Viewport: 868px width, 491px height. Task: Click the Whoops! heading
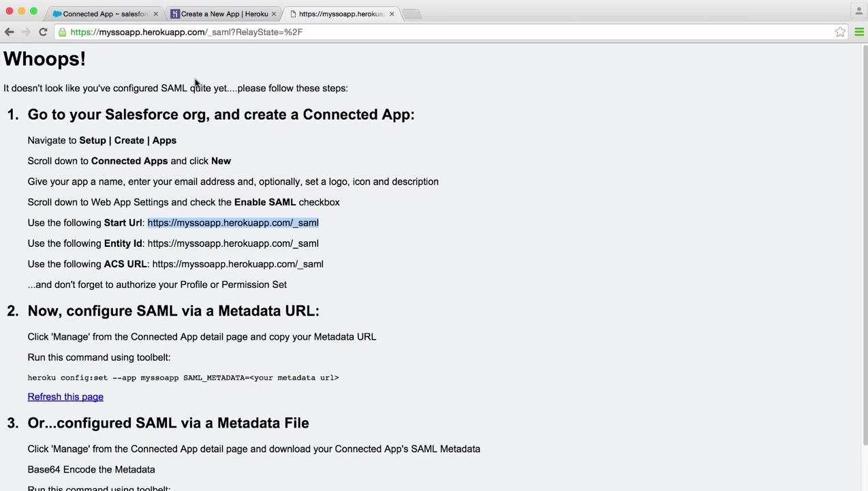[x=45, y=59]
